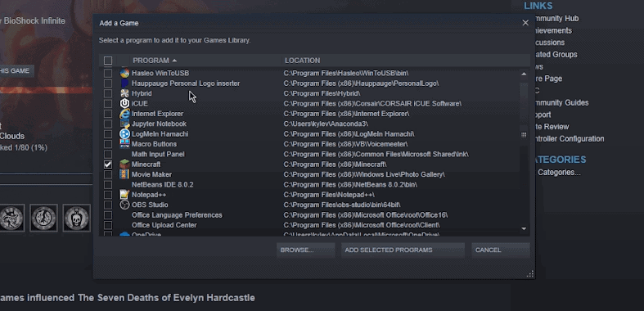Sort by the LOCATION column header
644x311 pixels.
302,61
